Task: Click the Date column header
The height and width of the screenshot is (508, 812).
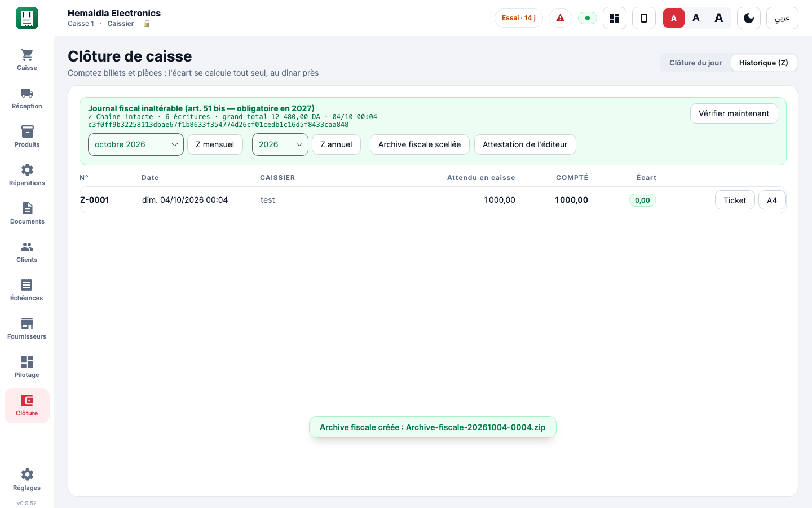Action: [150, 178]
